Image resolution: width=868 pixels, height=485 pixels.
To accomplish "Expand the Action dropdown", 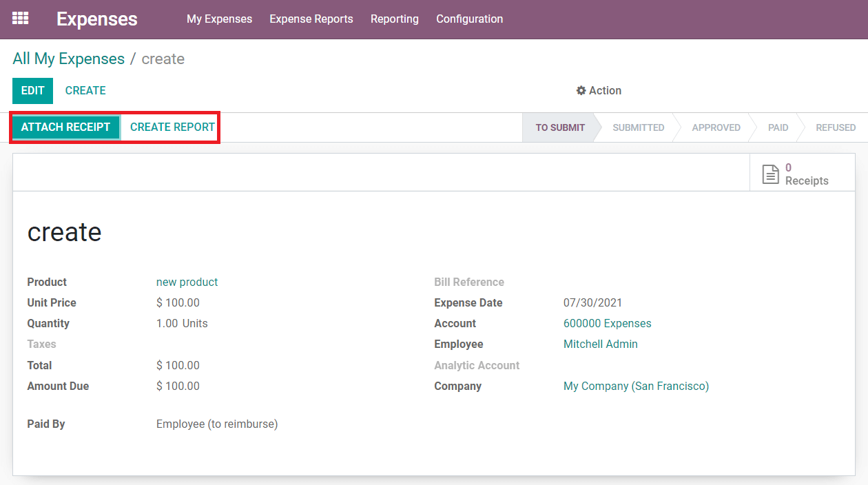I will pyautogui.click(x=599, y=91).
